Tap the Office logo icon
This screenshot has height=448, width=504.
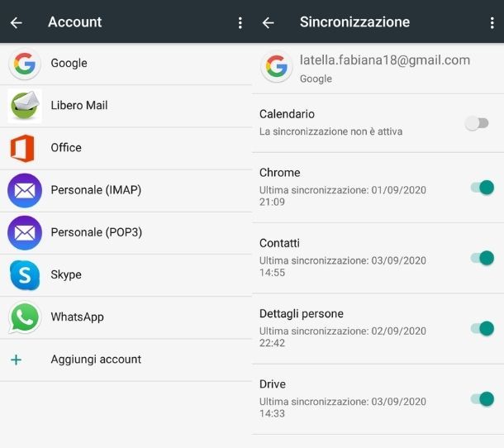22,148
